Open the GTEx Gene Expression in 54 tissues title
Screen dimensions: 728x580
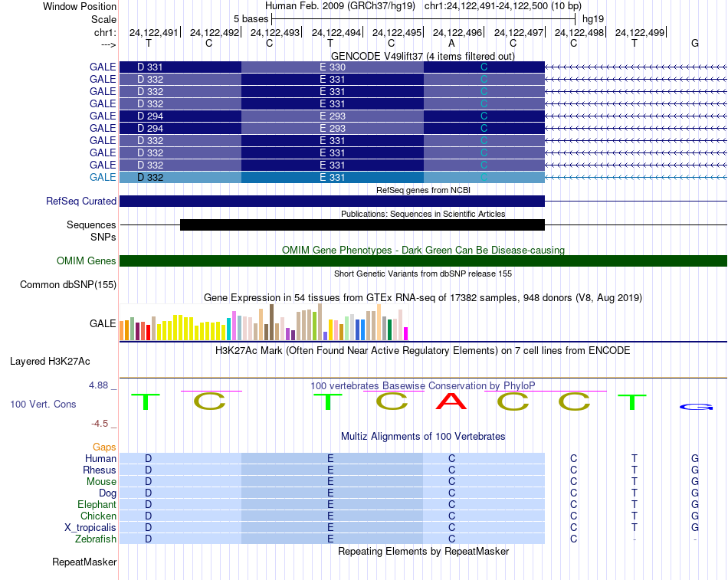tap(423, 298)
